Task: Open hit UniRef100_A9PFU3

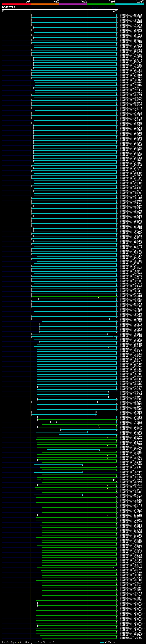Action: coord(131,17)
